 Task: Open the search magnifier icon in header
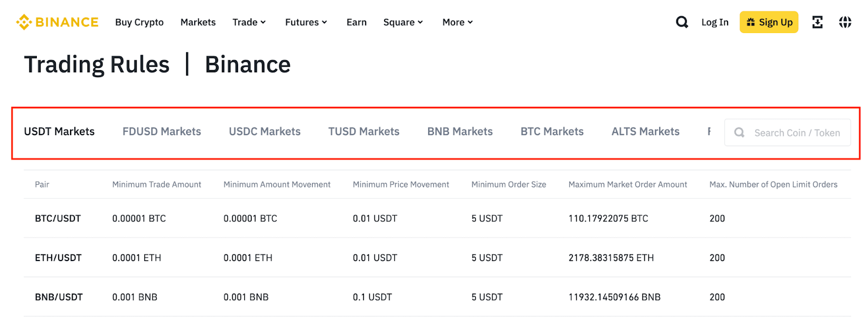(682, 22)
